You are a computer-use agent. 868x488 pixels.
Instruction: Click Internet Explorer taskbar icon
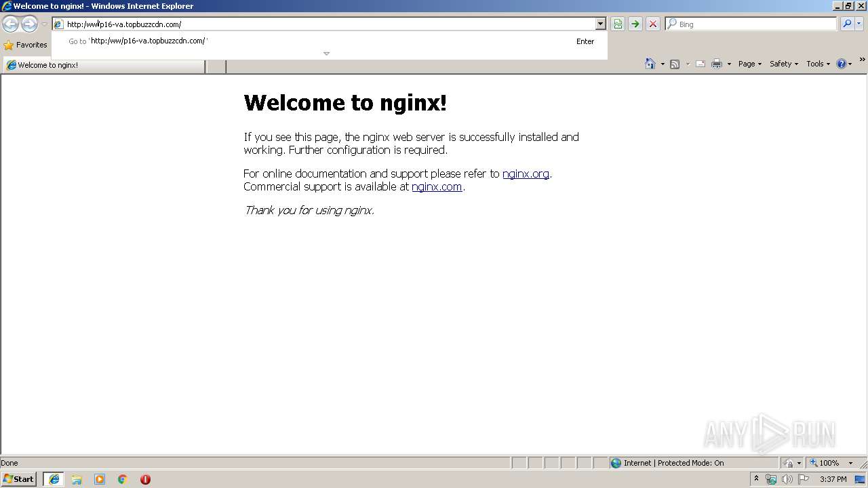click(x=54, y=479)
